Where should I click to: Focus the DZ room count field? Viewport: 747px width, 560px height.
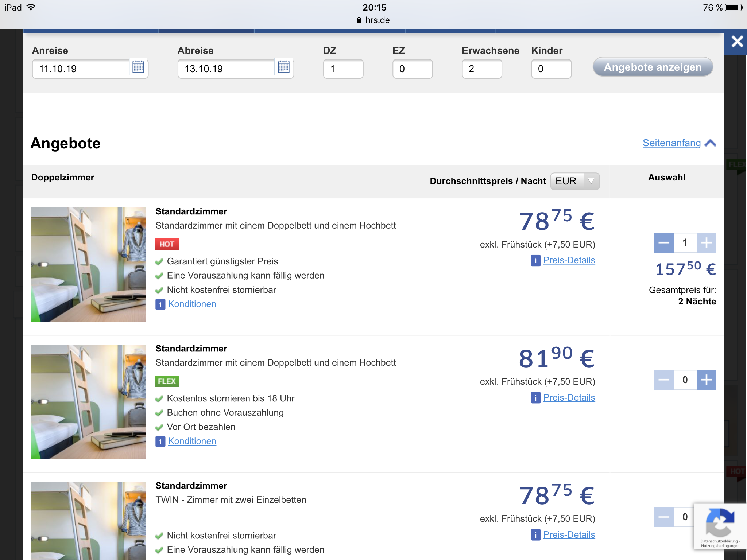tap(343, 69)
